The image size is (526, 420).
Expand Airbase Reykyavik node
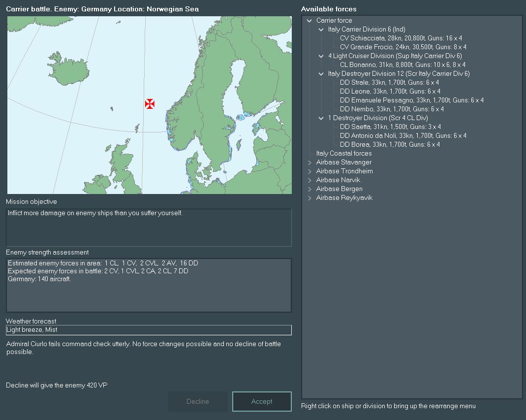[309, 198]
